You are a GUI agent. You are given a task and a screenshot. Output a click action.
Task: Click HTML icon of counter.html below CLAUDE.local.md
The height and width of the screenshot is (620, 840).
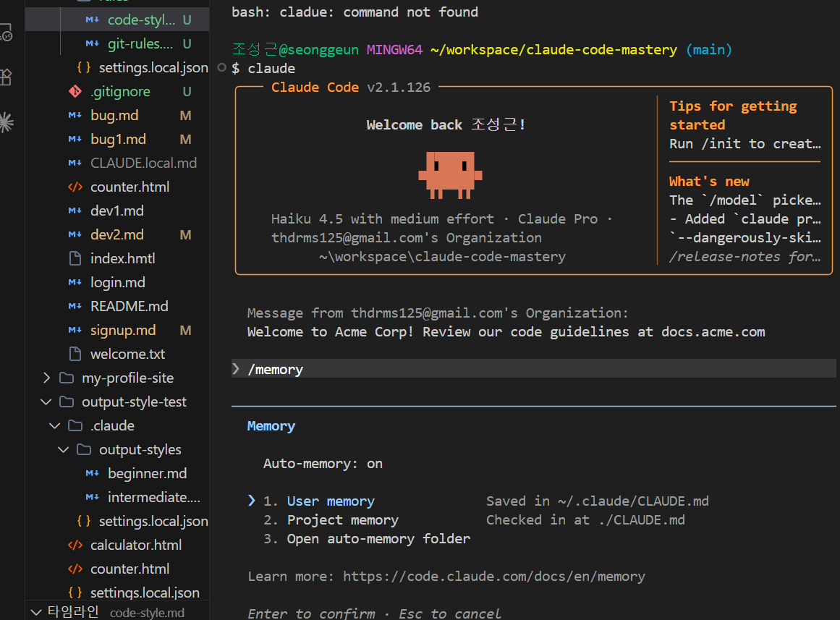coord(75,187)
